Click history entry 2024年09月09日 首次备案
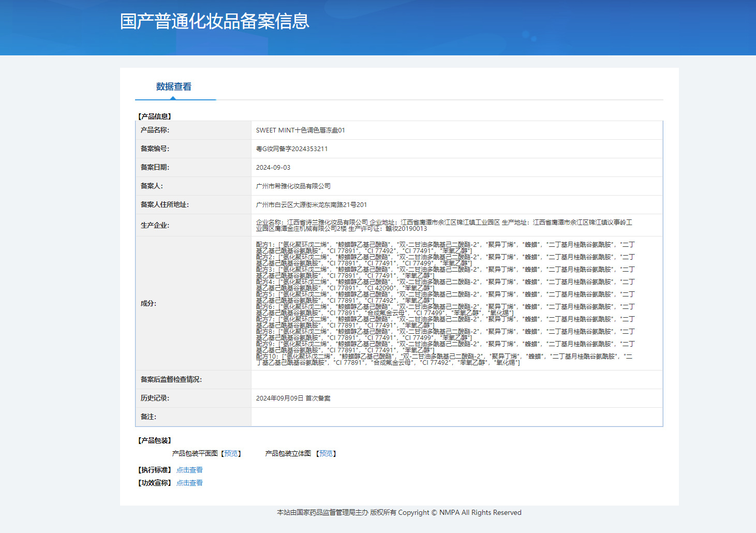This screenshot has height=533, width=756. tap(293, 398)
